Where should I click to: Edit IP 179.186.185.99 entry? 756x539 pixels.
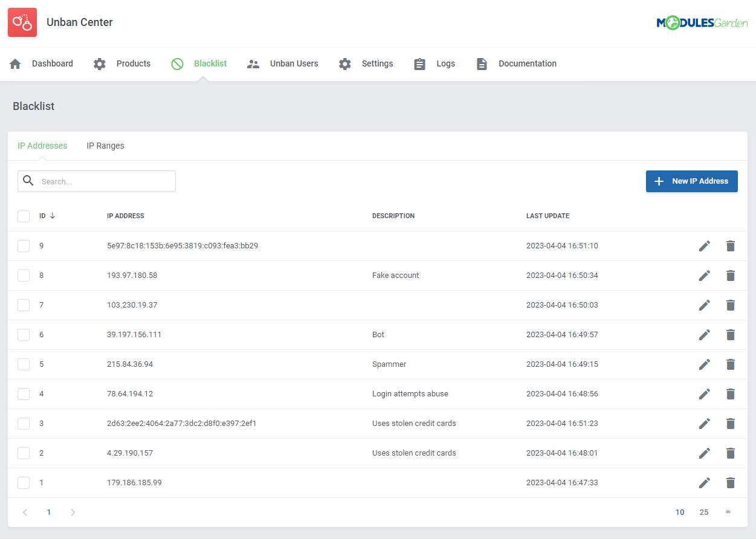(704, 483)
